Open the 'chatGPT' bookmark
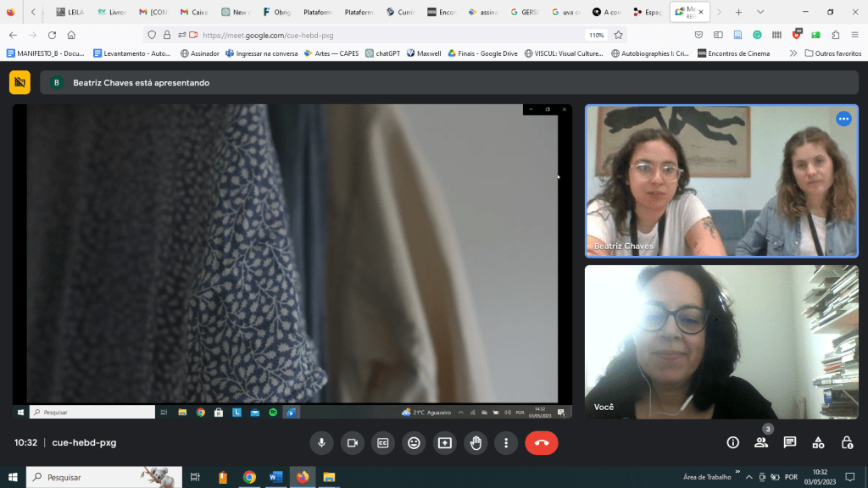The height and width of the screenshot is (488, 868). [x=383, y=53]
